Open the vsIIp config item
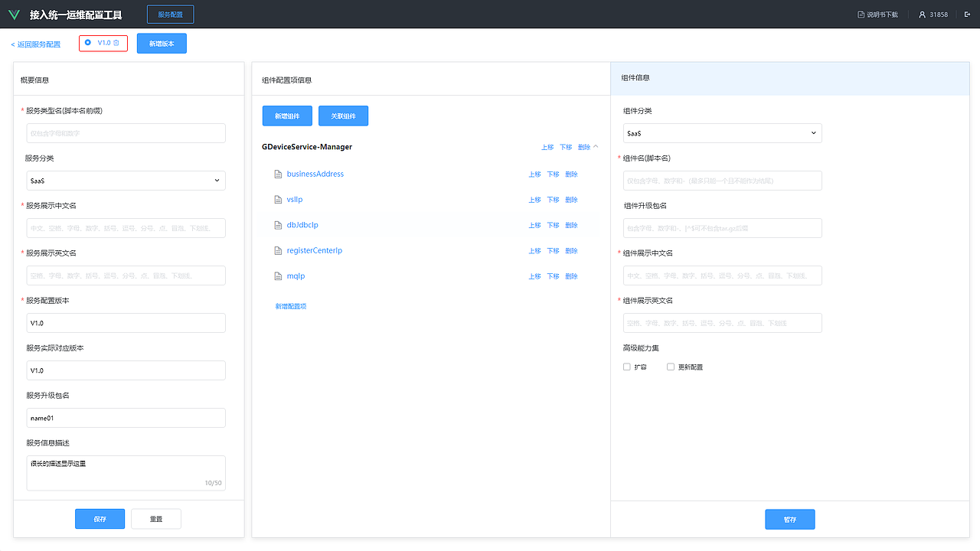Screen dimensions: 980x551 tap(295, 199)
